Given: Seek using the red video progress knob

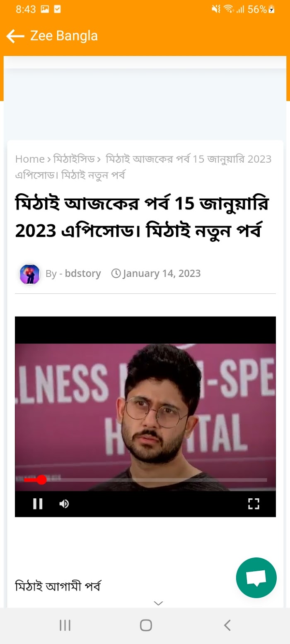Looking at the screenshot, I should [x=41, y=480].
